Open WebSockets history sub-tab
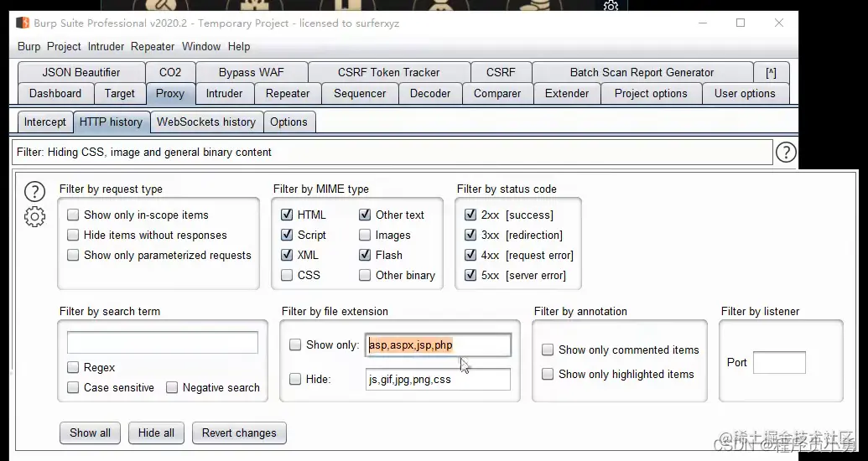868x461 pixels. pyautogui.click(x=206, y=122)
